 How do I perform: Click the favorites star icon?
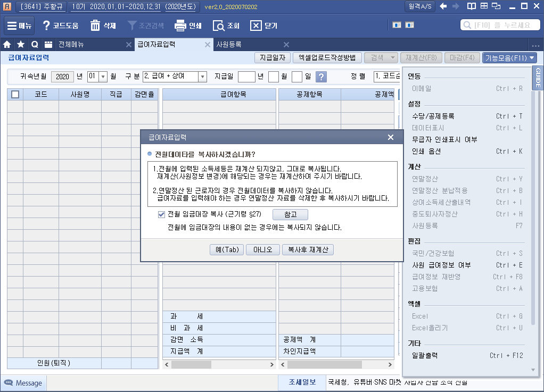click(21, 44)
